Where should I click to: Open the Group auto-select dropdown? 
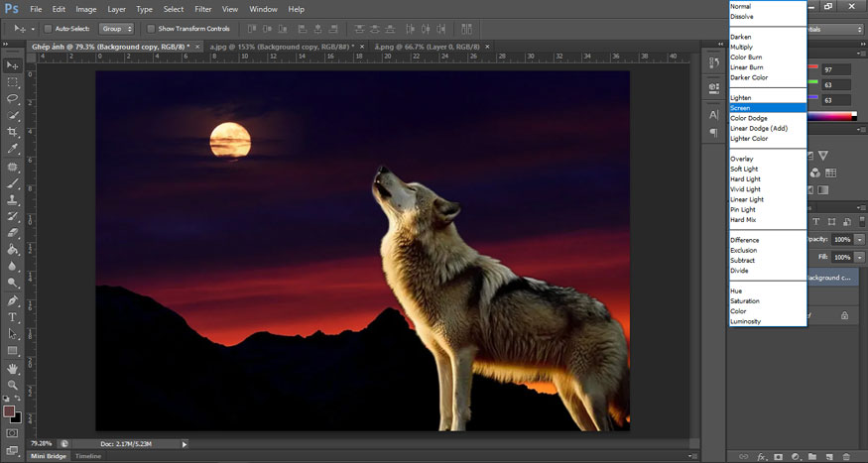point(117,29)
